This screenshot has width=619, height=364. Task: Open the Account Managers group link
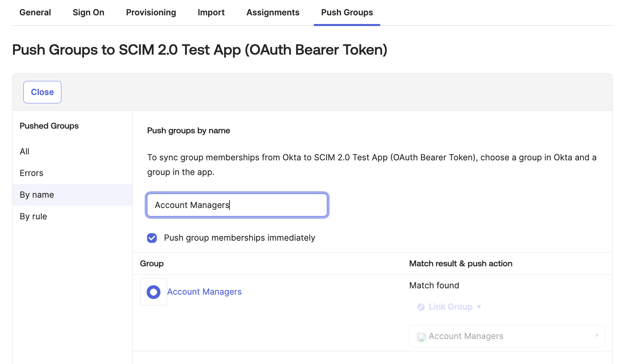coord(204,292)
